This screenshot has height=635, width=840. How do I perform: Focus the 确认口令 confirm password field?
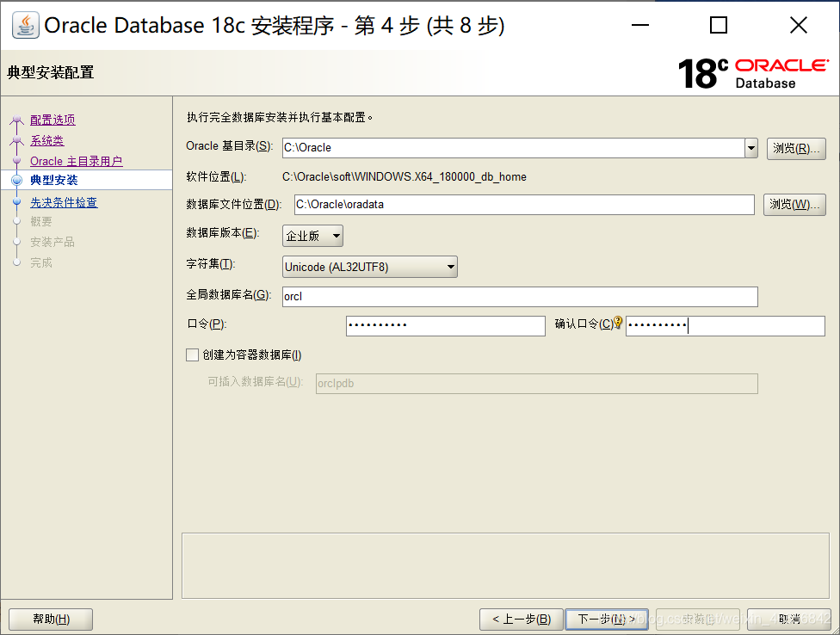point(726,325)
